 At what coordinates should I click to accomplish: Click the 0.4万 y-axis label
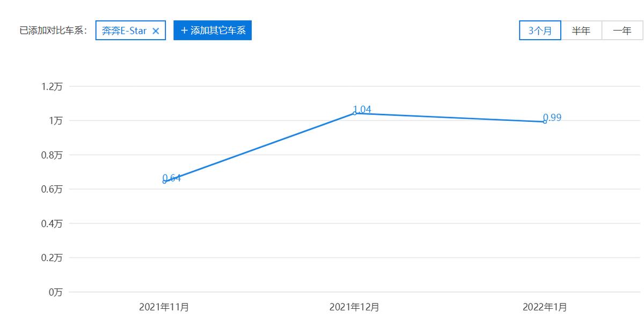pyautogui.click(x=52, y=223)
